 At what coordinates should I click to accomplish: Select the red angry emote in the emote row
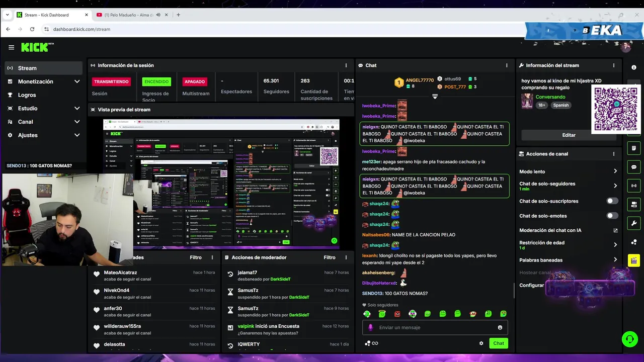(397, 314)
